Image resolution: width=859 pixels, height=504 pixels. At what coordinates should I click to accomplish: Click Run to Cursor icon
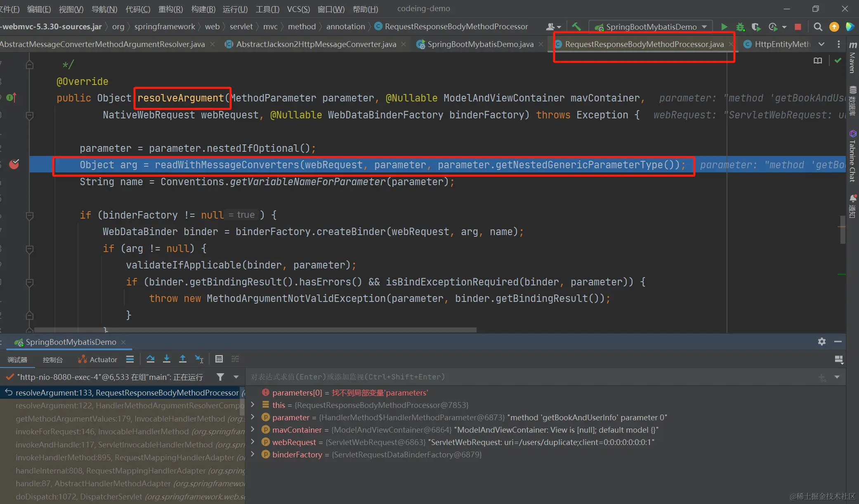click(x=199, y=359)
